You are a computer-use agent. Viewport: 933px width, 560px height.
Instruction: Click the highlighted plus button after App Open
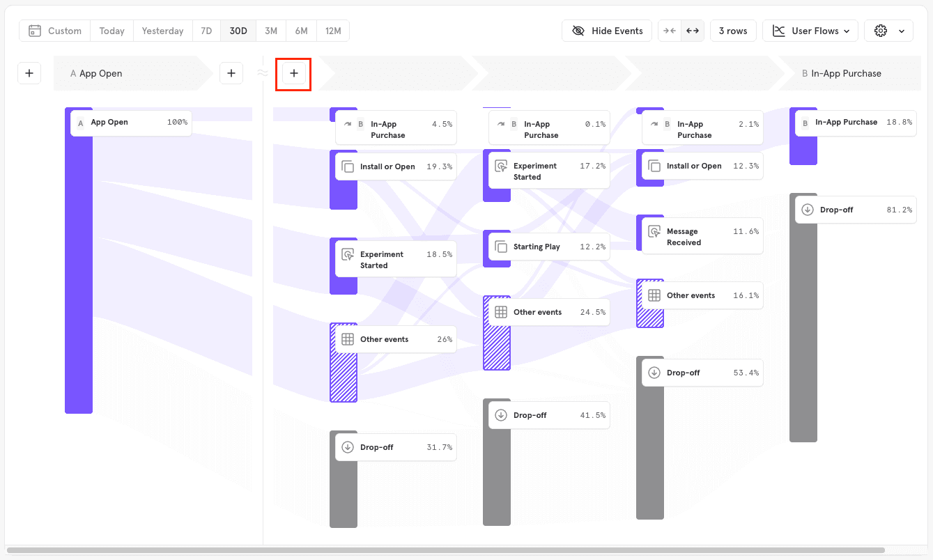tap(293, 72)
